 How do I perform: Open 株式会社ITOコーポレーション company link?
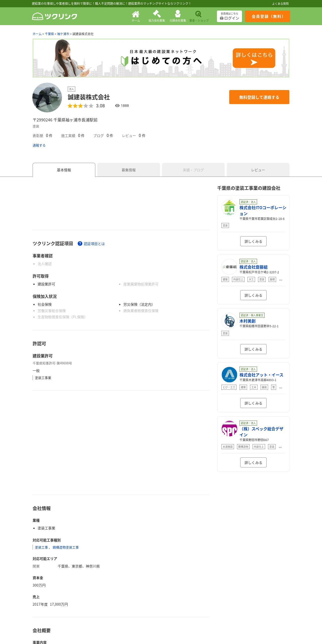(263, 211)
